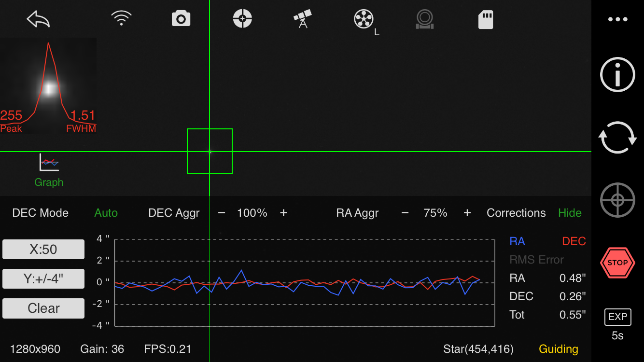This screenshot has width=644, height=362.
Task: Toggle the Graph panel icon
Action: click(49, 170)
